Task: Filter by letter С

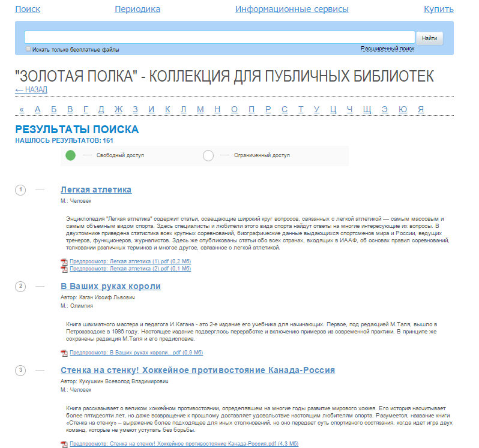Action: click(x=285, y=109)
